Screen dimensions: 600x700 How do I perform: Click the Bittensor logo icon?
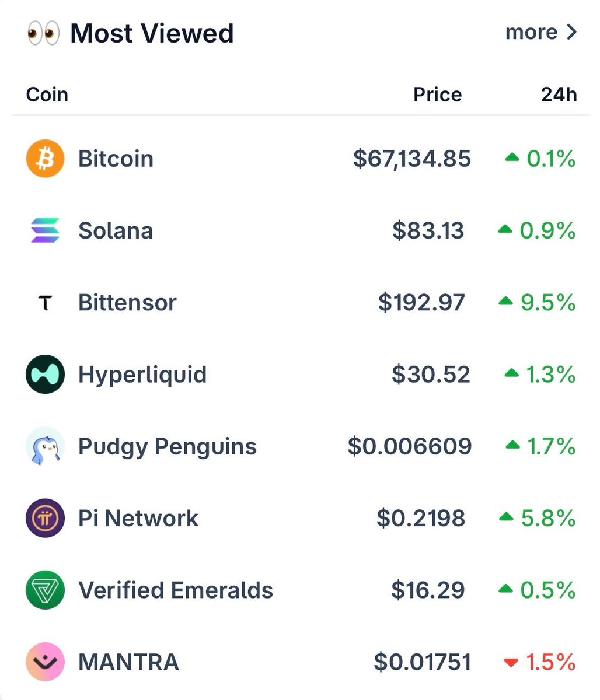pyautogui.click(x=45, y=303)
